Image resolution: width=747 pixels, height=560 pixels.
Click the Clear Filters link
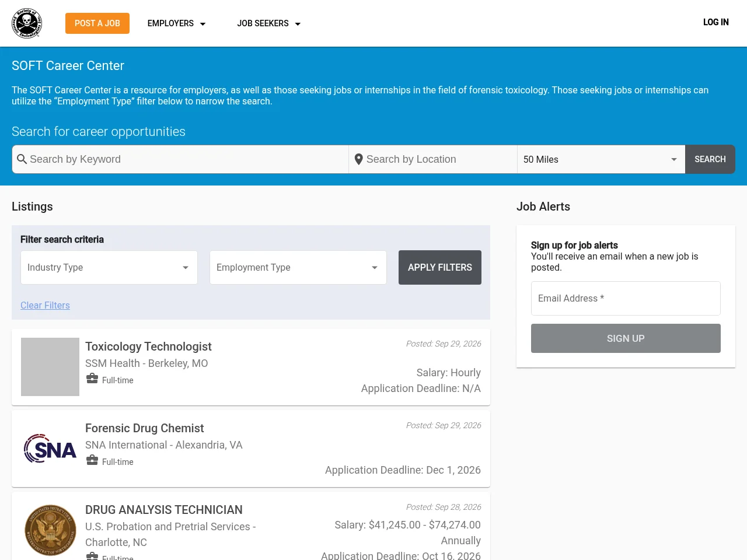45,305
